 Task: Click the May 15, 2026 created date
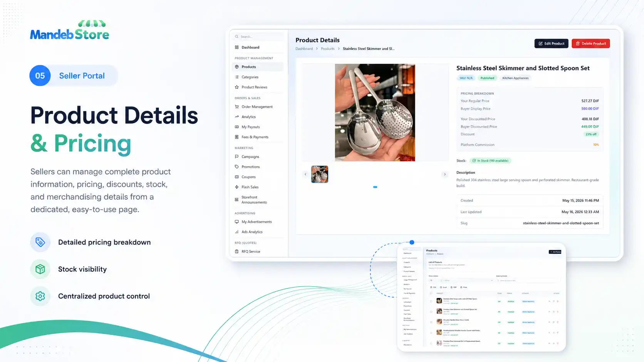[x=580, y=200]
